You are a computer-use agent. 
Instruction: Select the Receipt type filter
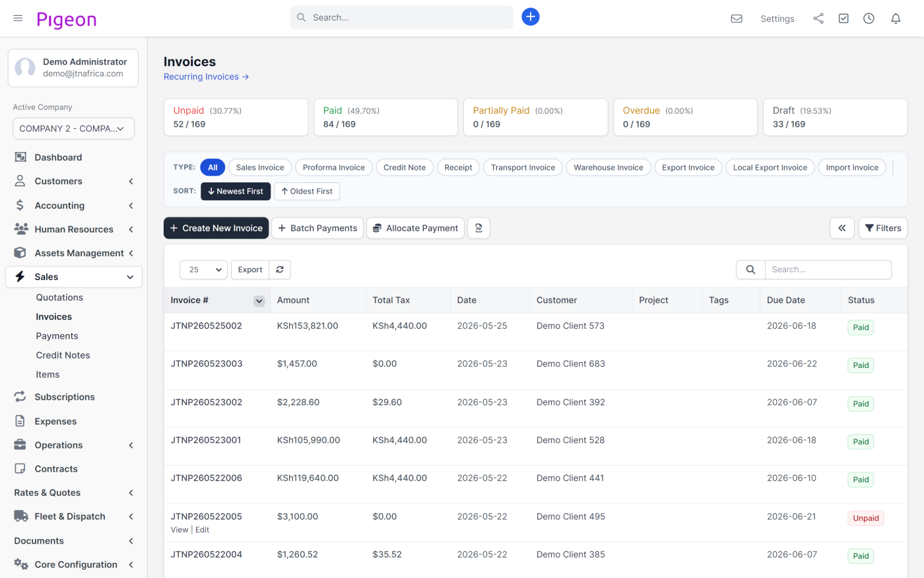point(458,168)
